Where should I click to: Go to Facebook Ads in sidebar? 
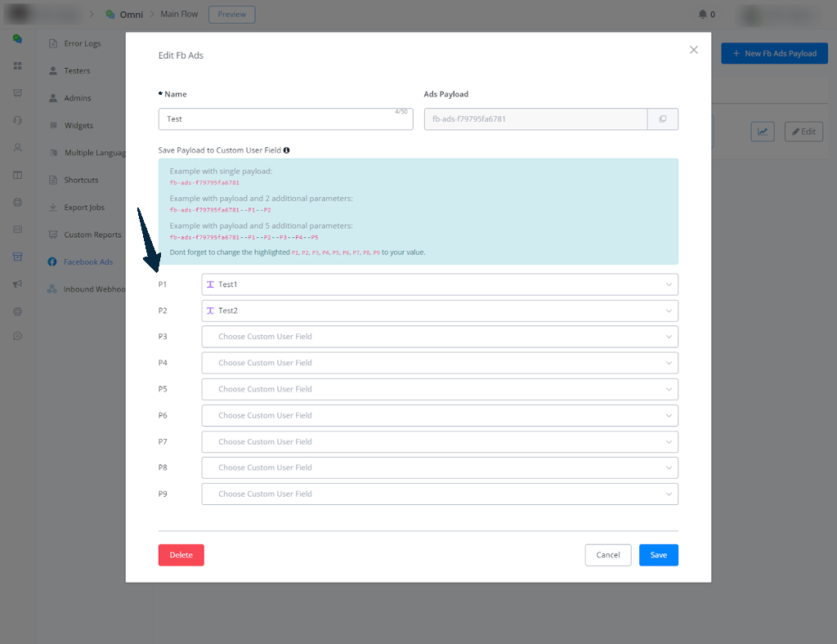click(88, 262)
